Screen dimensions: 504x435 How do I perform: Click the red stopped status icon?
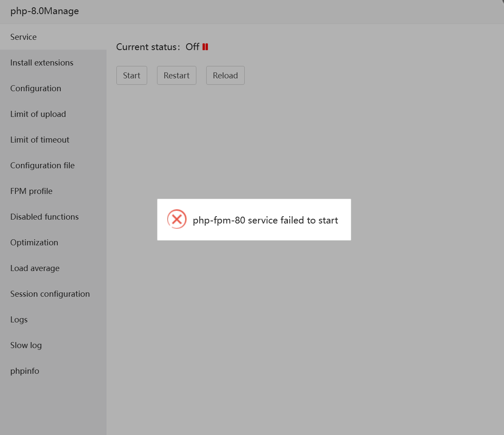pos(205,47)
